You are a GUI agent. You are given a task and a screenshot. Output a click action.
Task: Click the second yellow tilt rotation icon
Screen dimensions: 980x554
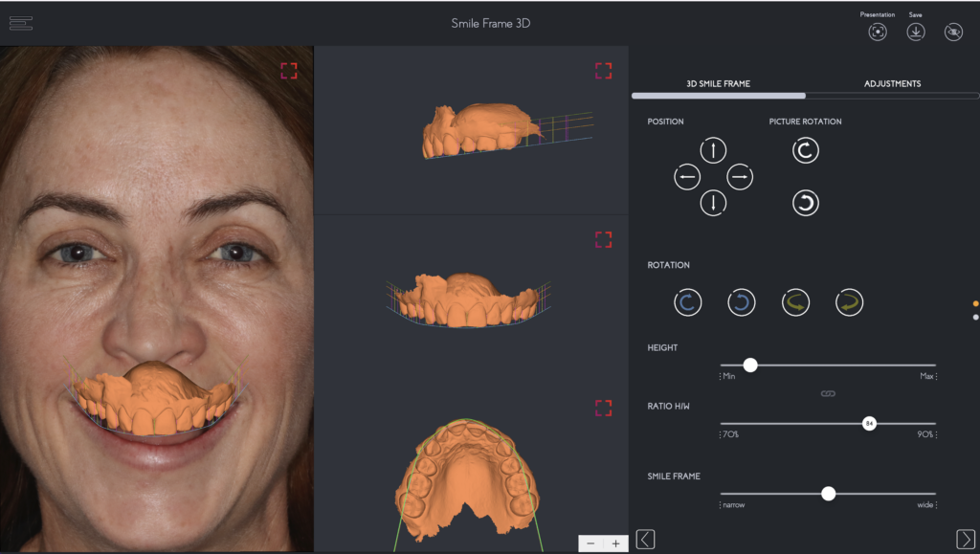point(849,302)
